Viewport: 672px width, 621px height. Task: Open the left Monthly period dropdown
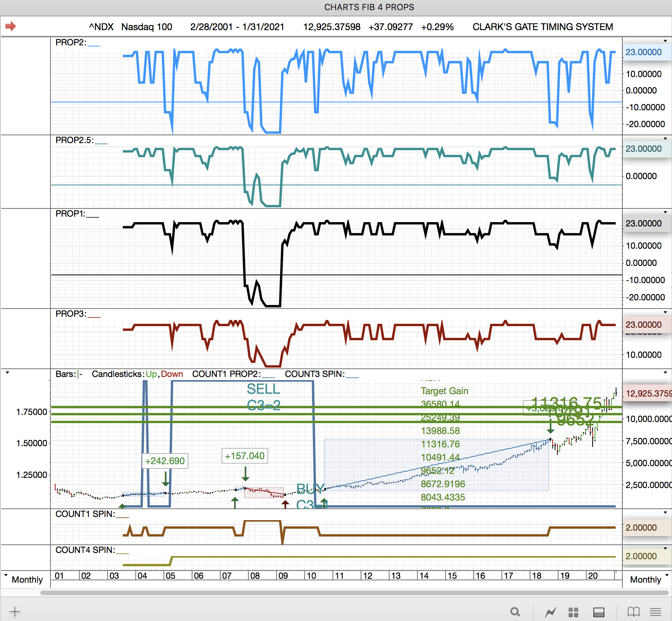6,575
